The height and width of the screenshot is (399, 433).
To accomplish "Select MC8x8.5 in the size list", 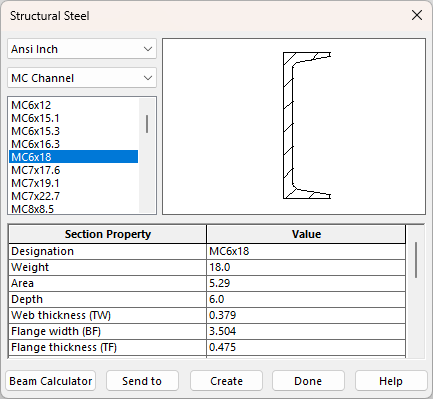I will pos(73,208).
